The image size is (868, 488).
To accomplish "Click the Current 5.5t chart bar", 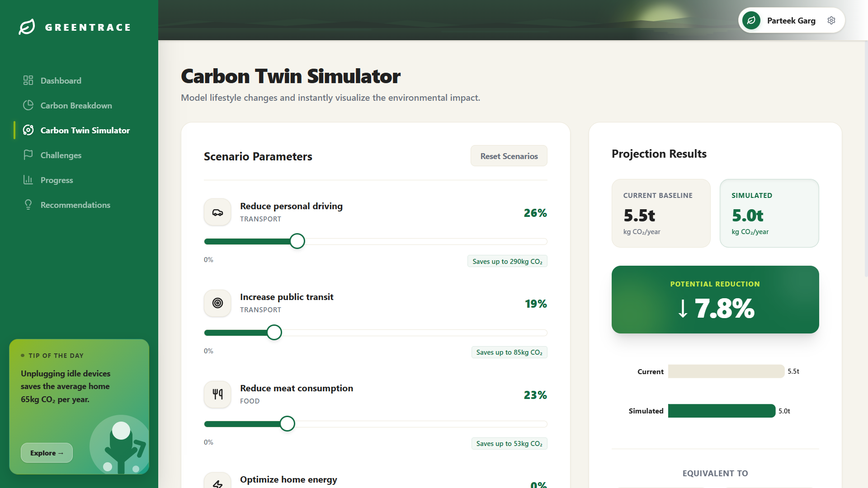I will point(726,371).
